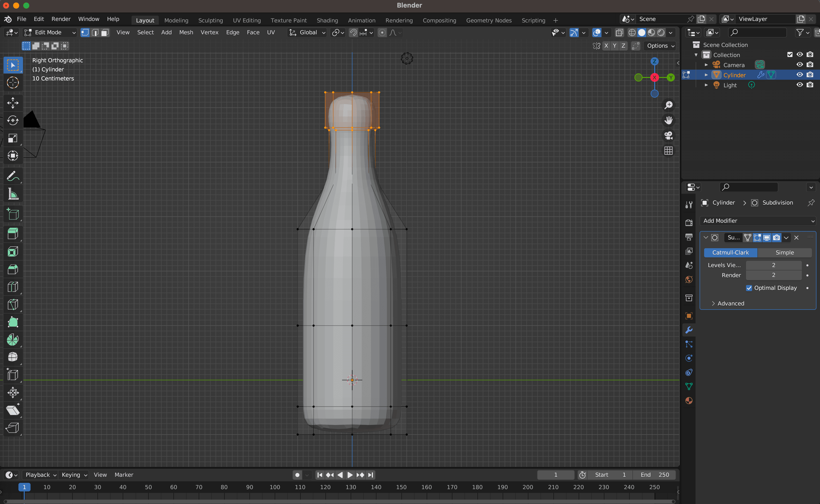Select Simple subdivision type
Viewport: 820px width, 504px height.
click(x=785, y=253)
